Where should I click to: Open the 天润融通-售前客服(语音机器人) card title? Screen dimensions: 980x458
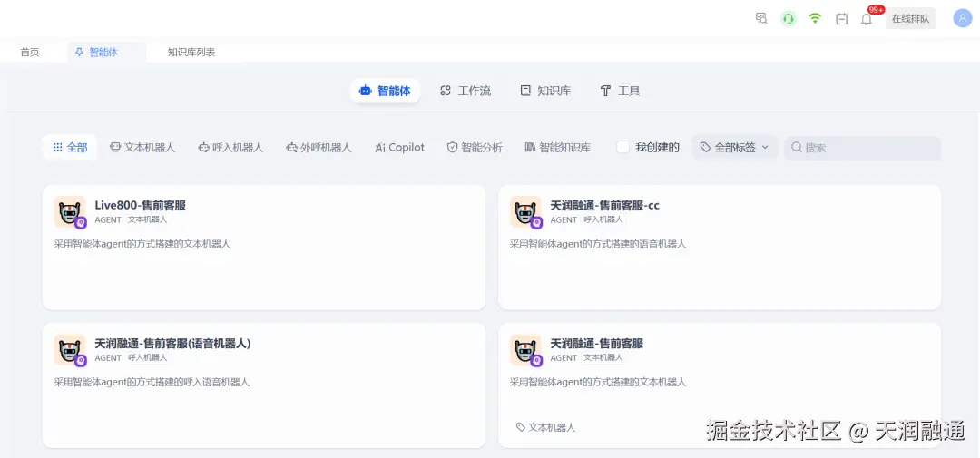(x=172, y=343)
